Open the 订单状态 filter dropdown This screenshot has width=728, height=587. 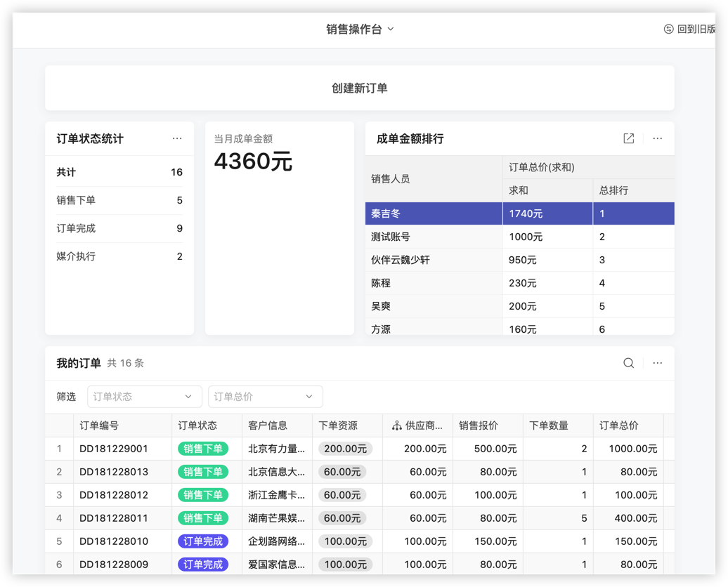[x=144, y=396]
